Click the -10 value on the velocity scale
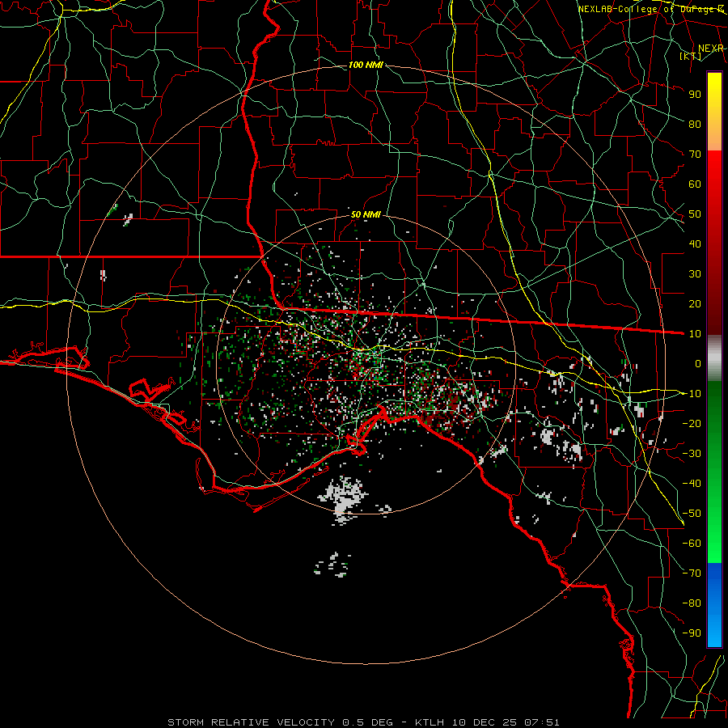The width and height of the screenshot is (728, 728). 692,394
